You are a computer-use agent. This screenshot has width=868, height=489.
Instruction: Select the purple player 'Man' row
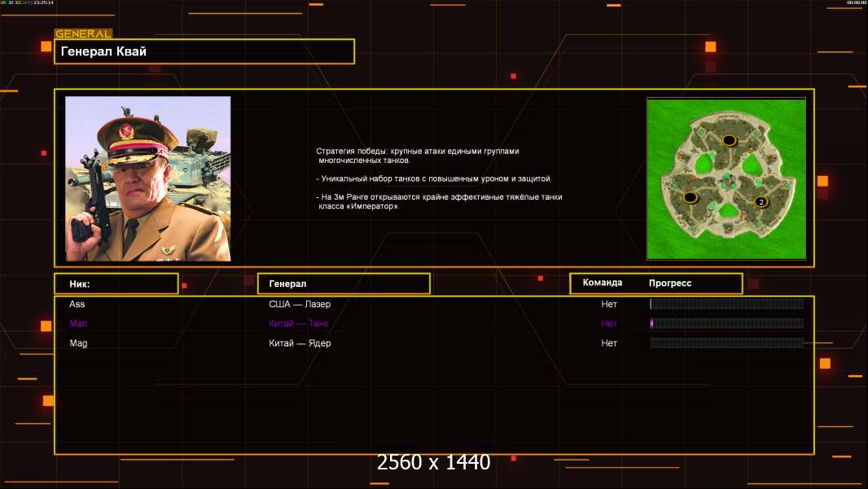click(x=78, y=324)
